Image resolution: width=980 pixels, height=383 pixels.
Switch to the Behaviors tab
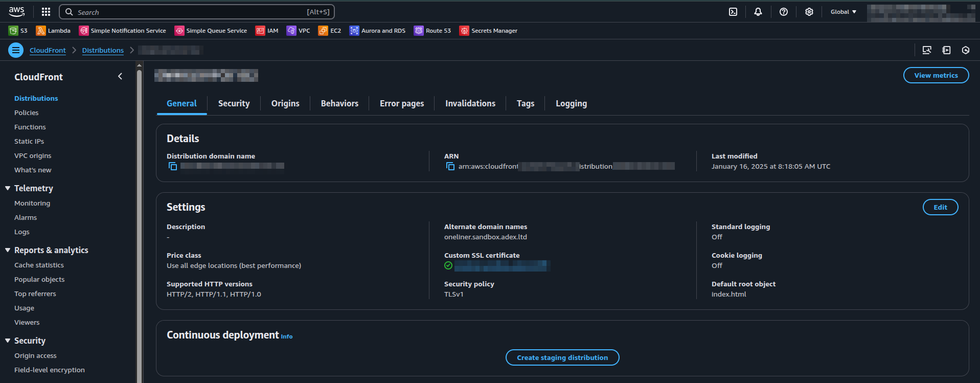click(x=339, y=103)
